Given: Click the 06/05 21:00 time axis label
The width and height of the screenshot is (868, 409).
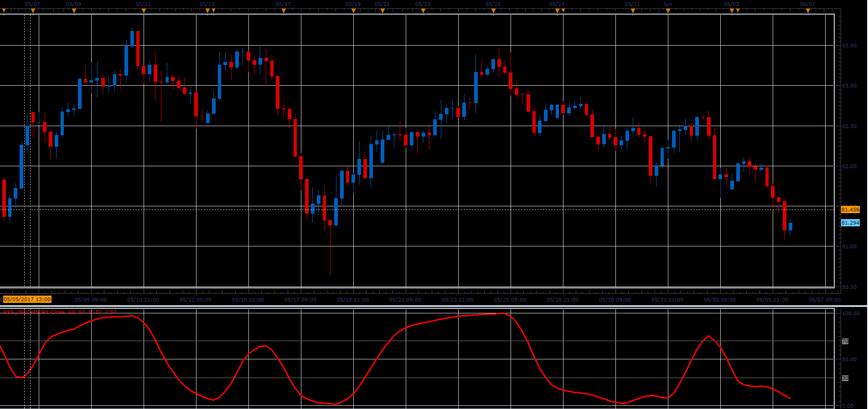Looking at the screenshot, I should coord(772,300).
